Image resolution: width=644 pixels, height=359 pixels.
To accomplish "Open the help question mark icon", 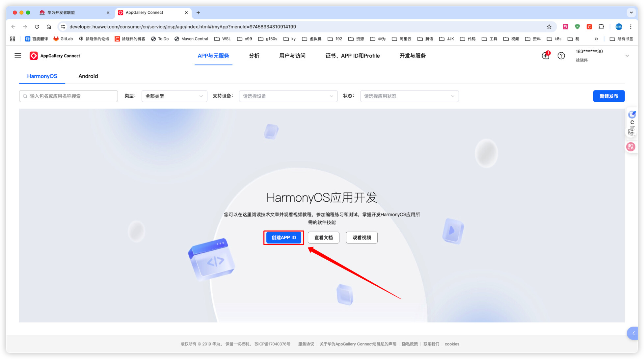I will coord(561,56).
